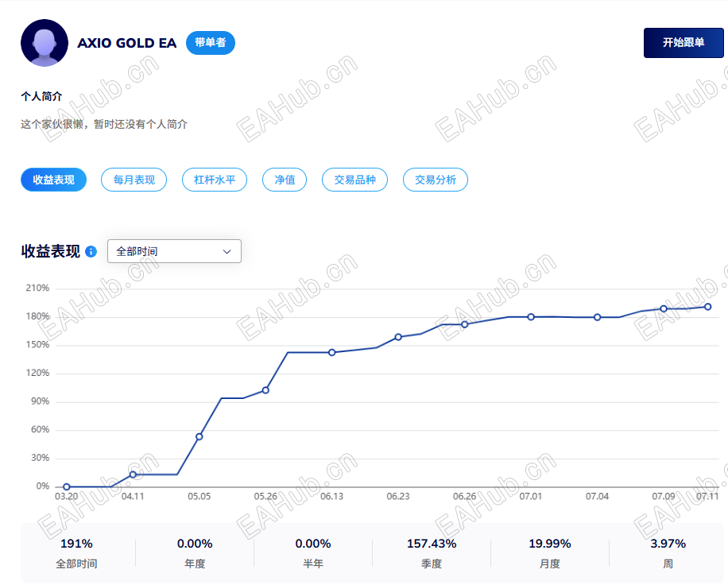Click the AXIO GOLD EA name heading

tap(126, 43)
